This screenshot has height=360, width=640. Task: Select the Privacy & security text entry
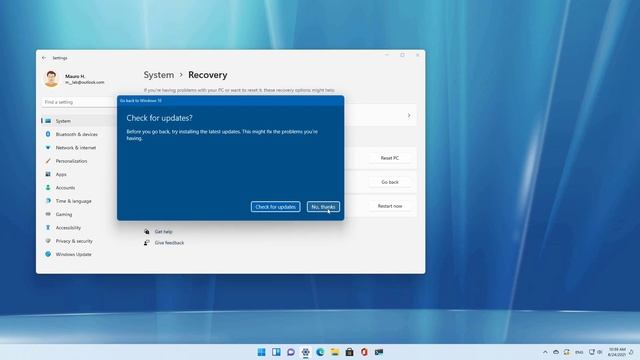74,241
